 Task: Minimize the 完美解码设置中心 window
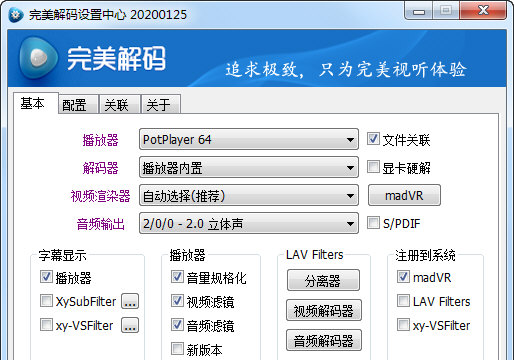(x=419, y=11)
